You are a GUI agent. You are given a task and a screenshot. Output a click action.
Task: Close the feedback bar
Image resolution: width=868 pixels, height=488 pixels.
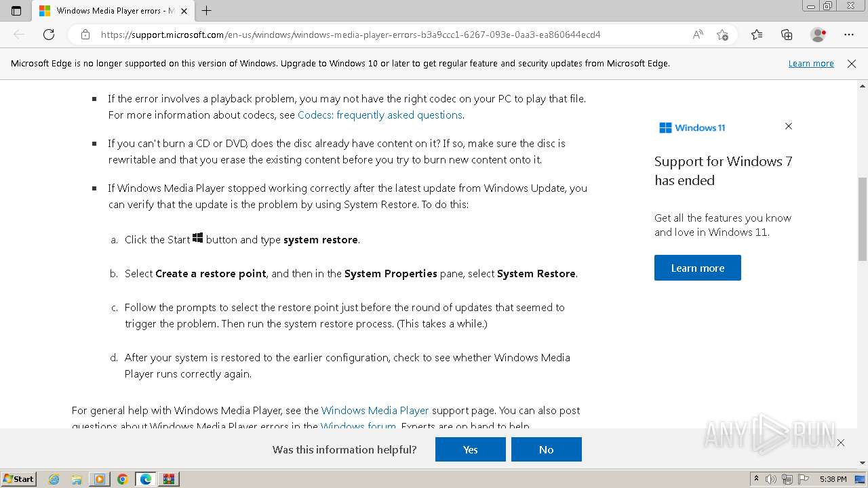pos(841,443)
